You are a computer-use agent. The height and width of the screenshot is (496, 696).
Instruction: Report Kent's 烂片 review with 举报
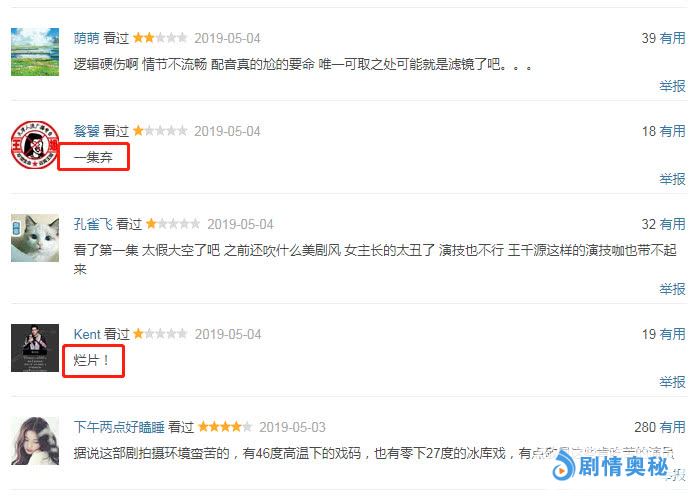click(x=672, y=382)
